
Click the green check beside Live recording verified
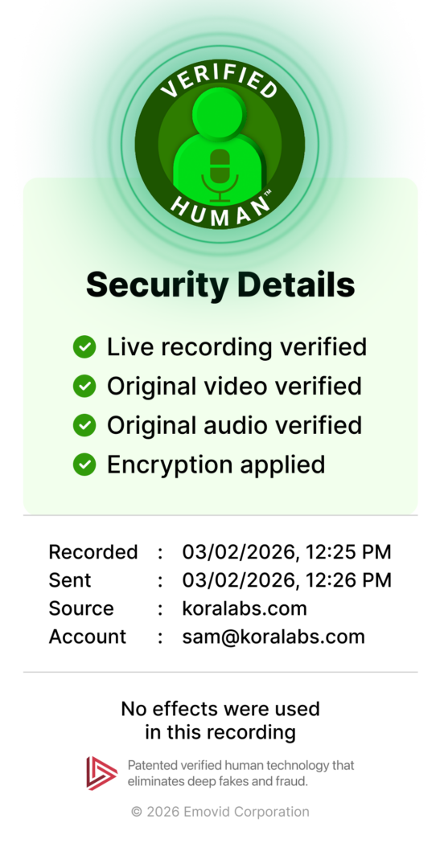coord(84,347)
